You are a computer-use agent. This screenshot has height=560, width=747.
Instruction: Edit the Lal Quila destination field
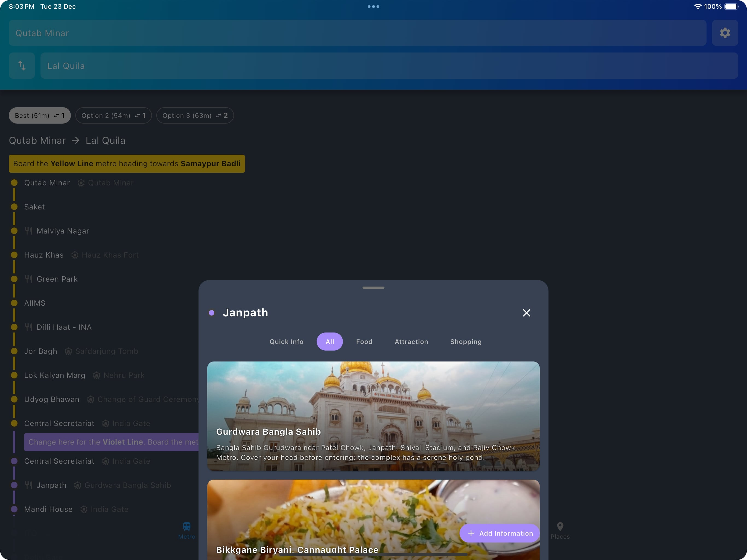click(x=389, y=66)
